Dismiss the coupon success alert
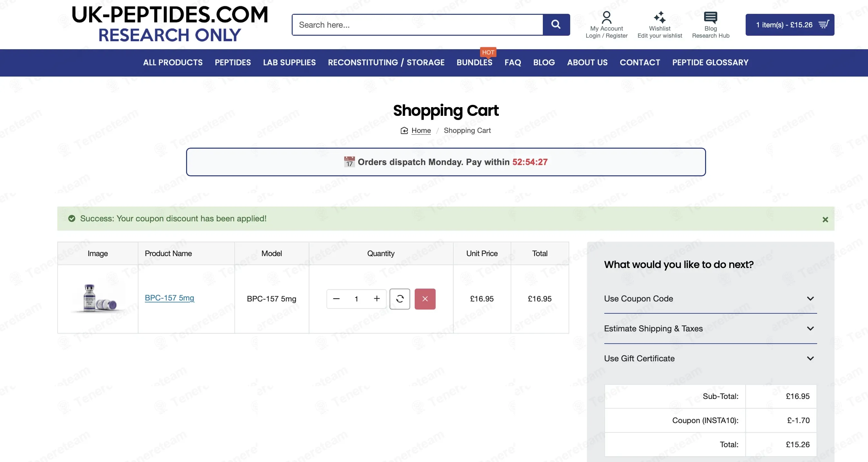868x462 pixels. [825, 219]
